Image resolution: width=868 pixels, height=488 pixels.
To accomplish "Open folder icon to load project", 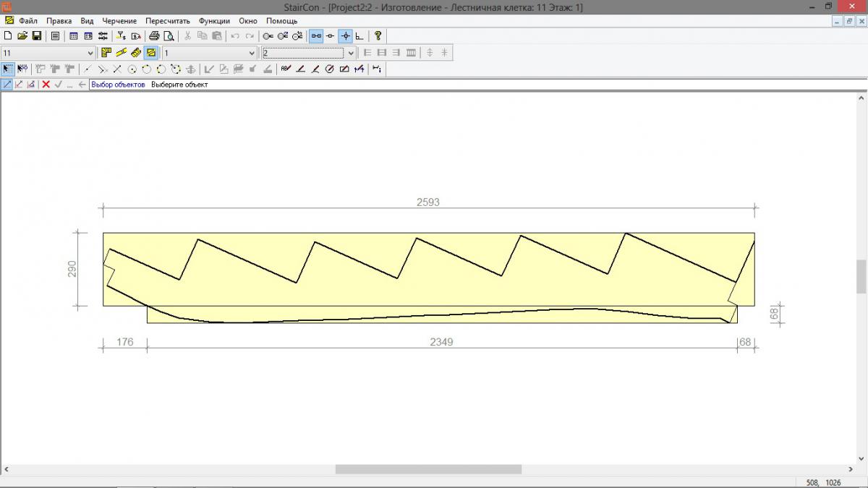I will (22, 35).
